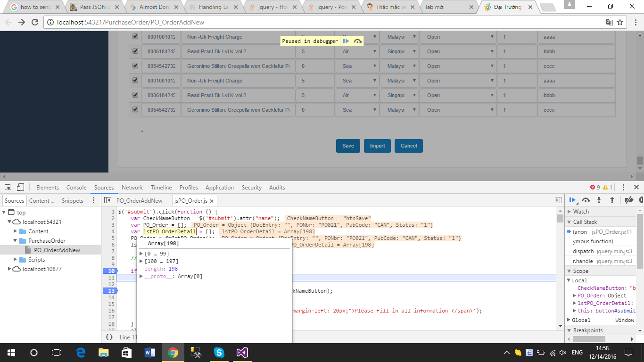This screenshot has height=362, width=644.
Task: Step into next function call
Action: pyautogui.click(x=599, y=200)
